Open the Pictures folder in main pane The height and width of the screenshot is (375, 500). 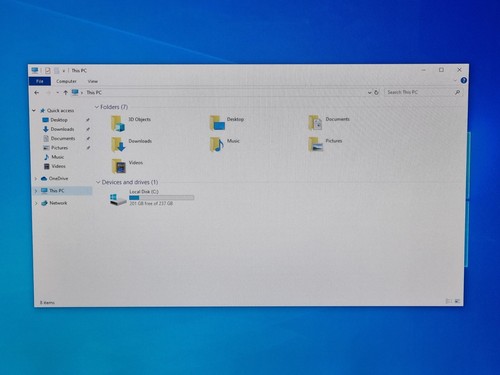point(325,144)
